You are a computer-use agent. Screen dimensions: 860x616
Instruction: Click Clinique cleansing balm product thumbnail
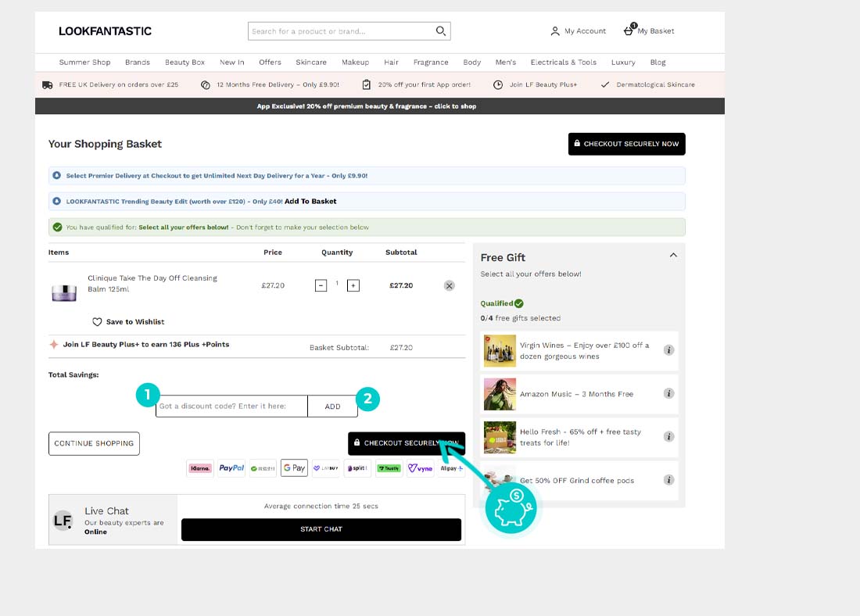(64, 292)
